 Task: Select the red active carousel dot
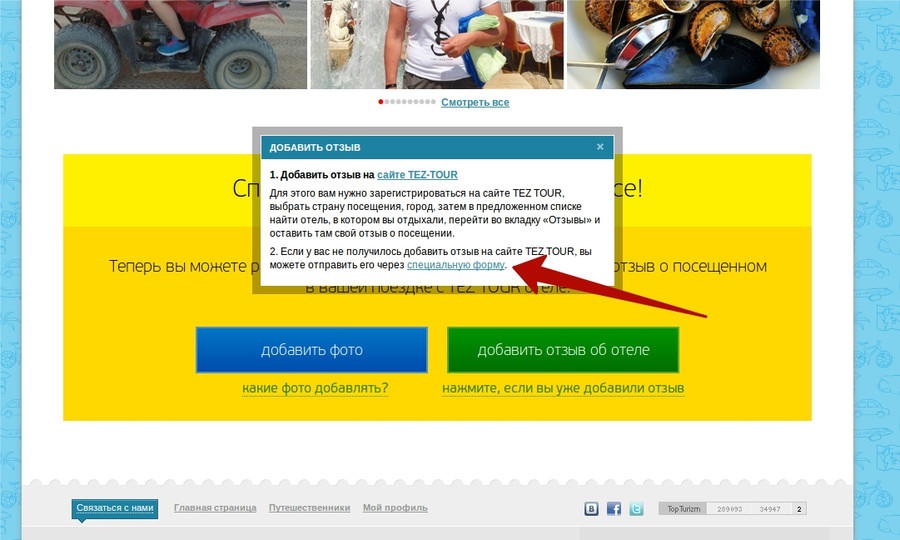click(381, 102)
